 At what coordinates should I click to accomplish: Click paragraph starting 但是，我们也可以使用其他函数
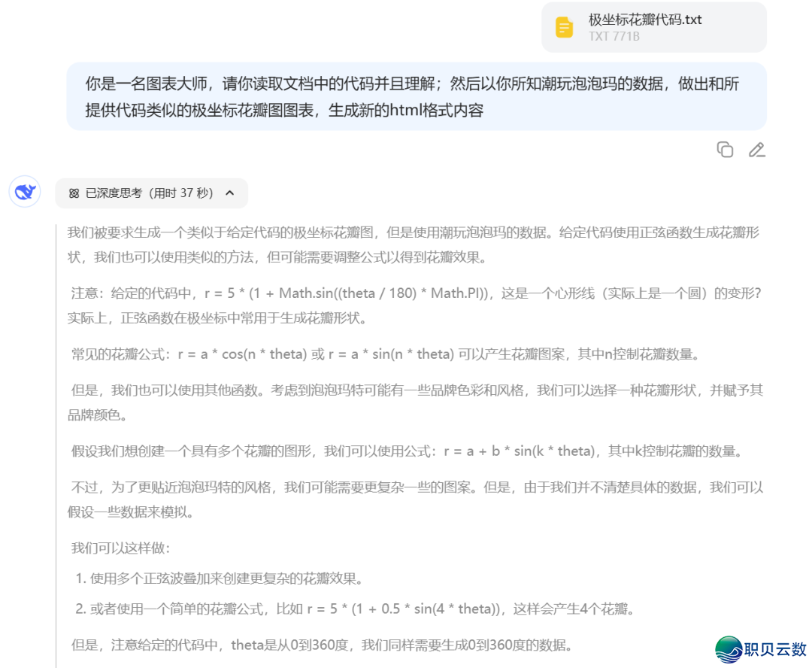[x=415, y=402]
